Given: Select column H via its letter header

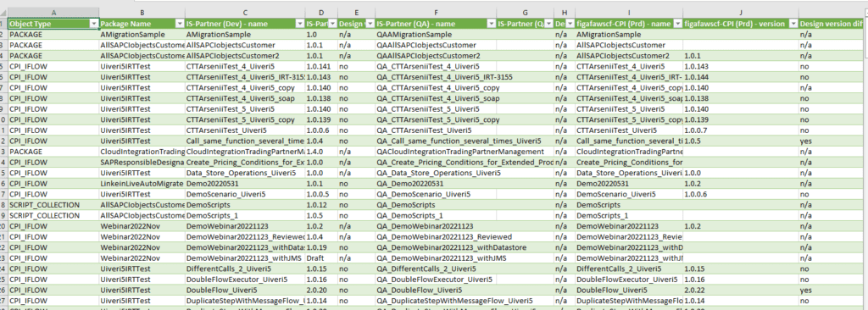Looking at the screenshot, I should click(x=564, y=12).
